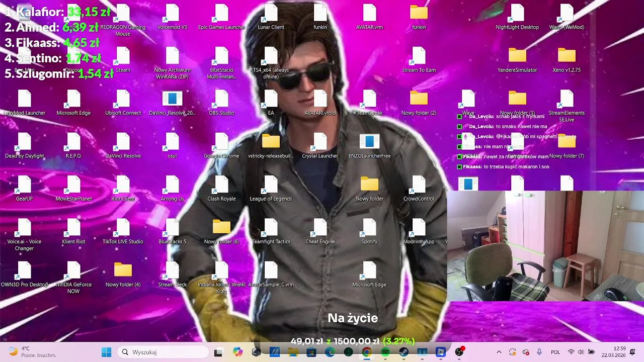Open the vstricky-releasebuil folder
The image size is (644, 362).
pyautogui.click(x=271, y=145)
